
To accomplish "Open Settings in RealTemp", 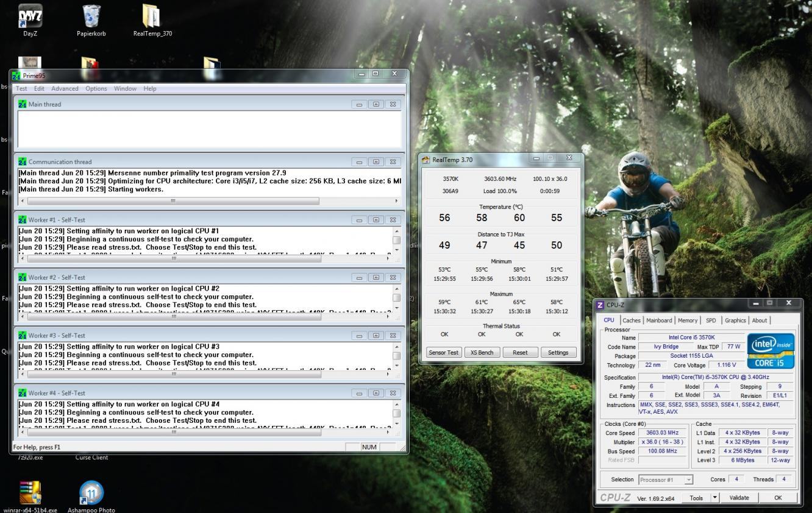I will click(x=558, y=352).
